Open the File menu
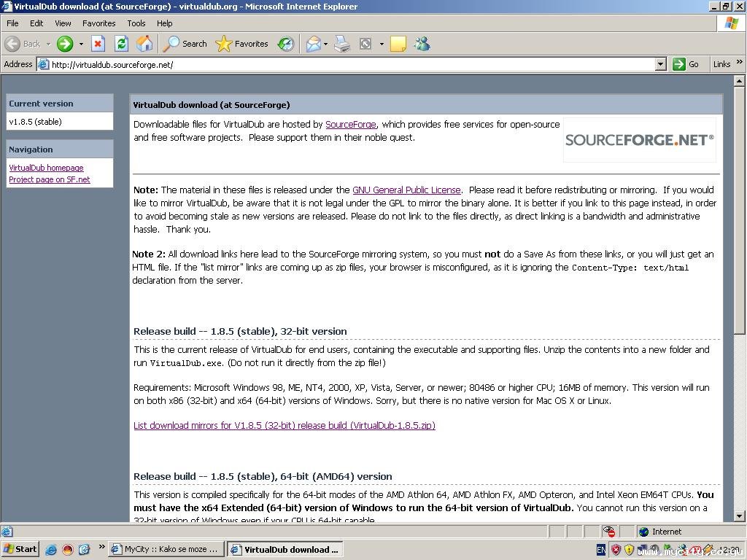Image resolution: width=747 pixels, height=560 pixels. (x=12, y=23)
